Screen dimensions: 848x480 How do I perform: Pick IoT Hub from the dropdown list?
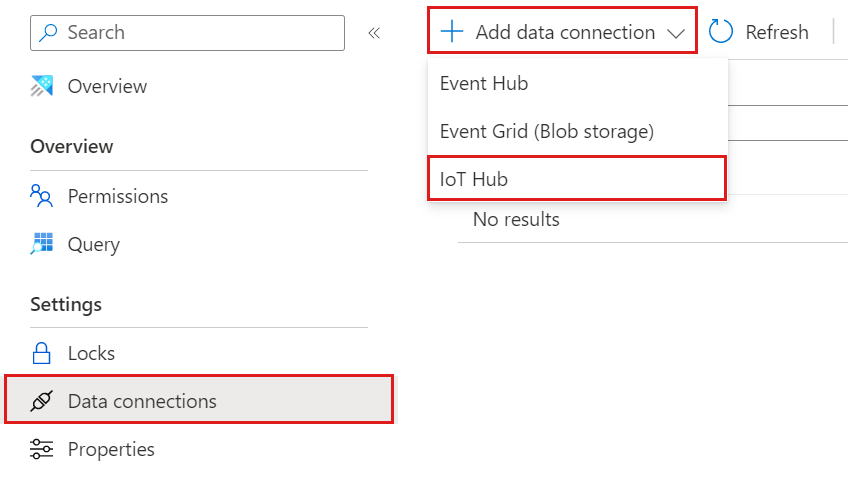(x=474, y=179)
